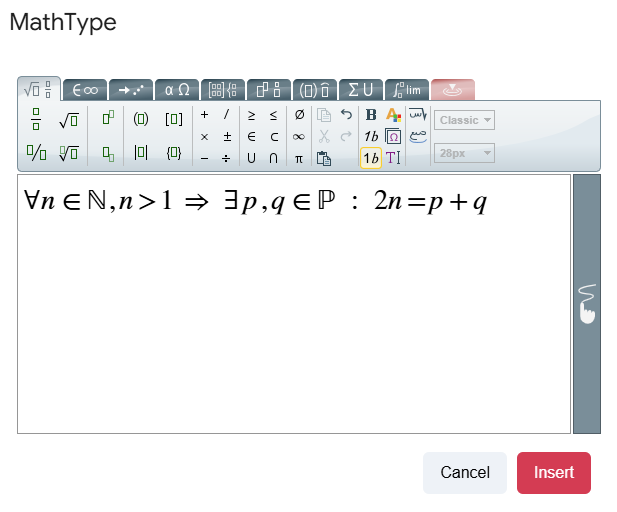Image resolution: width=617 pixels, height=512 pixels.
Task: Insert the empty set symbol
Action: pos(299,115)
